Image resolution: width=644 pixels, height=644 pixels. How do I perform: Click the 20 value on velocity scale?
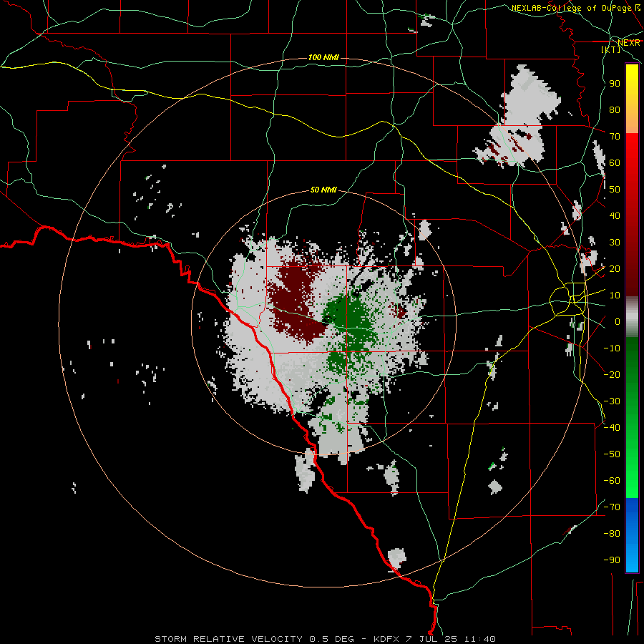coord(615,268)
